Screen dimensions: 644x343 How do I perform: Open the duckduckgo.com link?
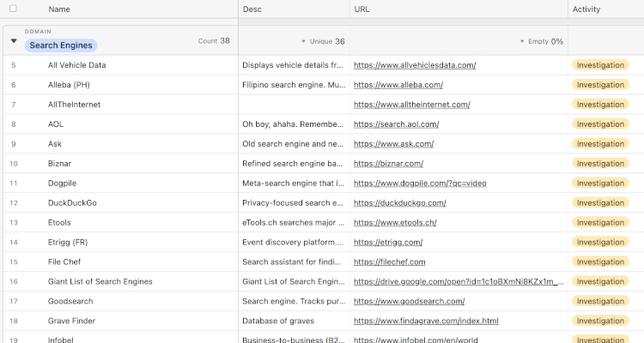tap(399, 202)
